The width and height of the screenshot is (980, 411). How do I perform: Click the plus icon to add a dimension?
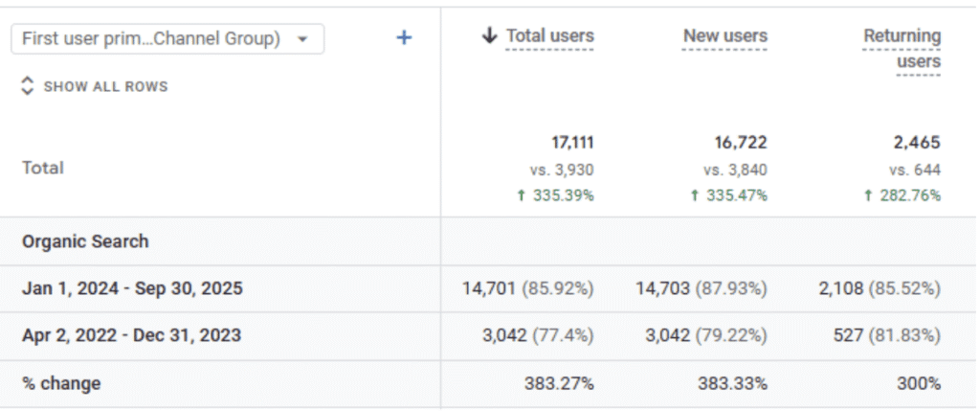404,38
